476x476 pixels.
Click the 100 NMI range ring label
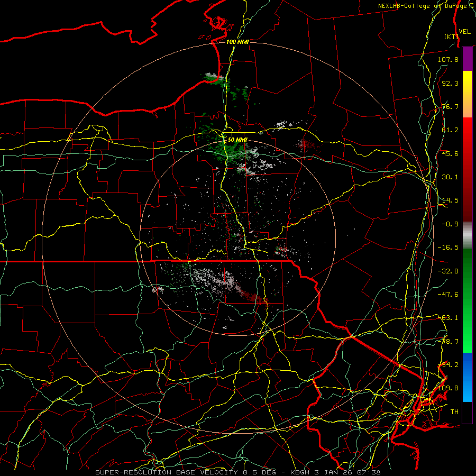(237, 42)
